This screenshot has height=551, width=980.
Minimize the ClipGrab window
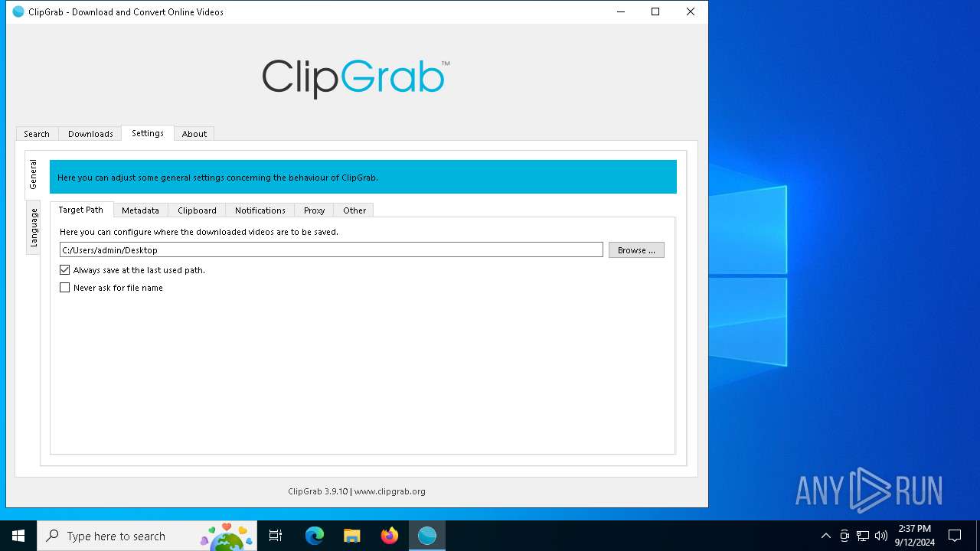620,11
